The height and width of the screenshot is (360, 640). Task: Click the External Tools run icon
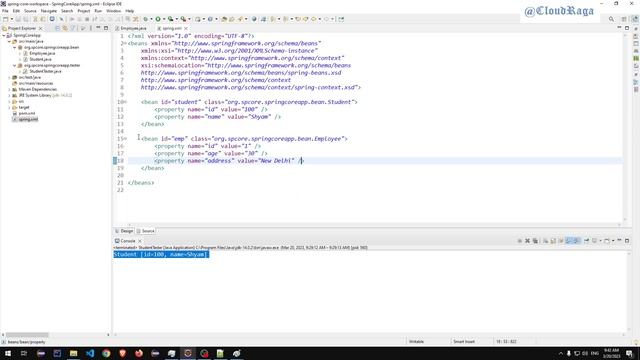183,19
